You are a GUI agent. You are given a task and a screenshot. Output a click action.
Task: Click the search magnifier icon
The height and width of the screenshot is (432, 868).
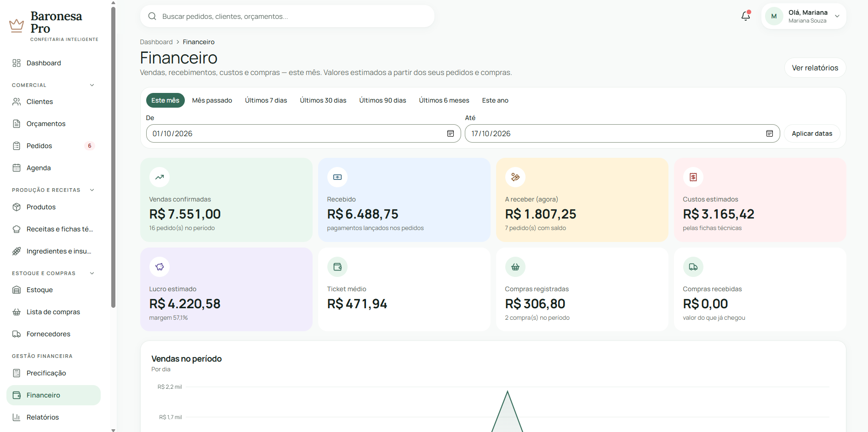click(x=152, y=17)
